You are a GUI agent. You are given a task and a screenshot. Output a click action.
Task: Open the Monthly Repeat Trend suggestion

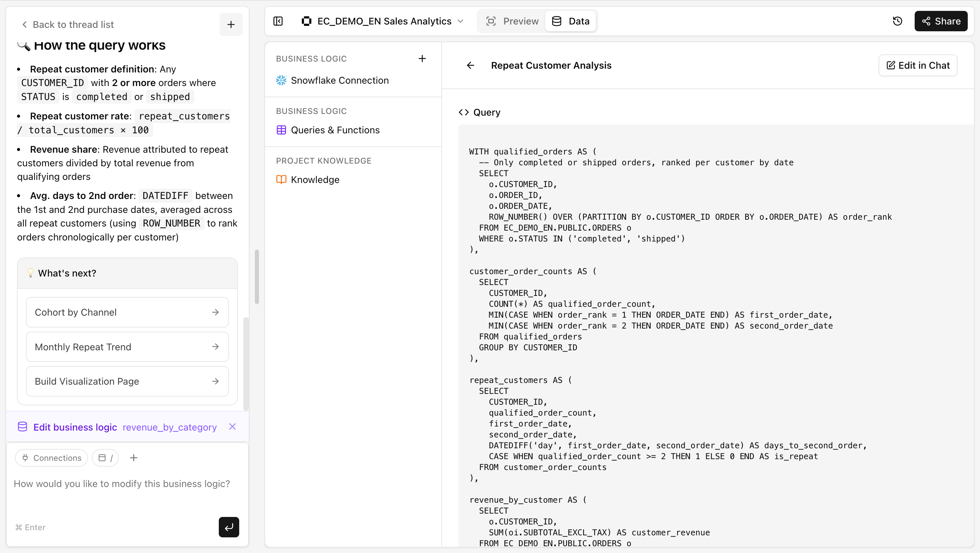tap(127, 347)
